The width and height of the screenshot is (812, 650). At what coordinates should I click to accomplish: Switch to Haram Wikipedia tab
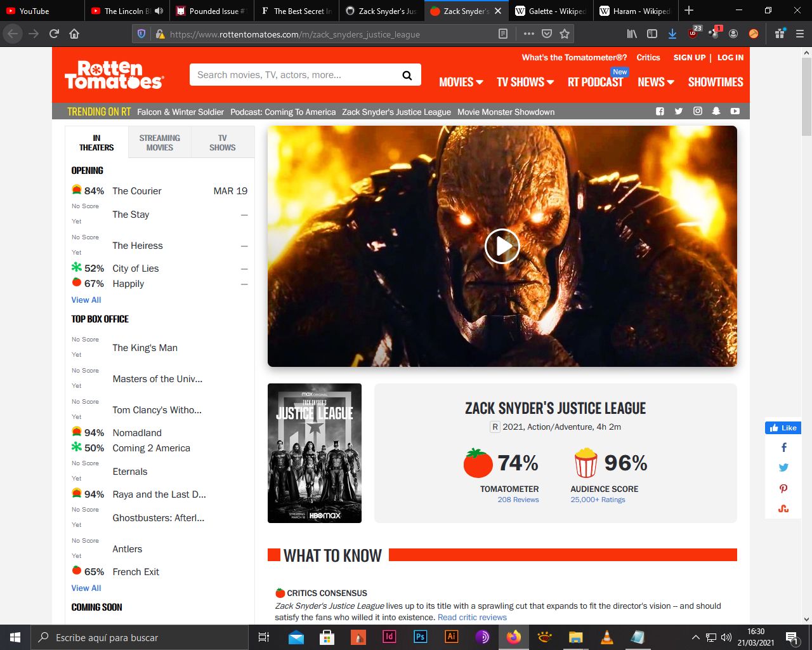click(x=635, y=11)
